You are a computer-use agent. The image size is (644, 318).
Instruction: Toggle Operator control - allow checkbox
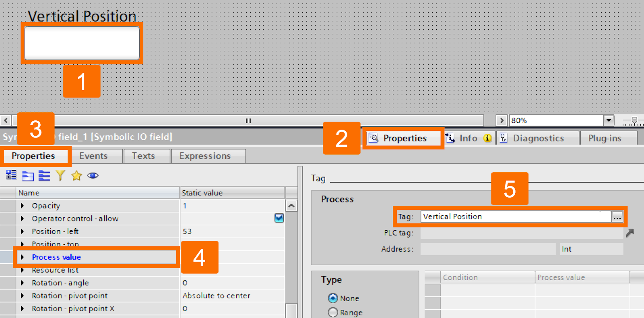pos(279,218)
